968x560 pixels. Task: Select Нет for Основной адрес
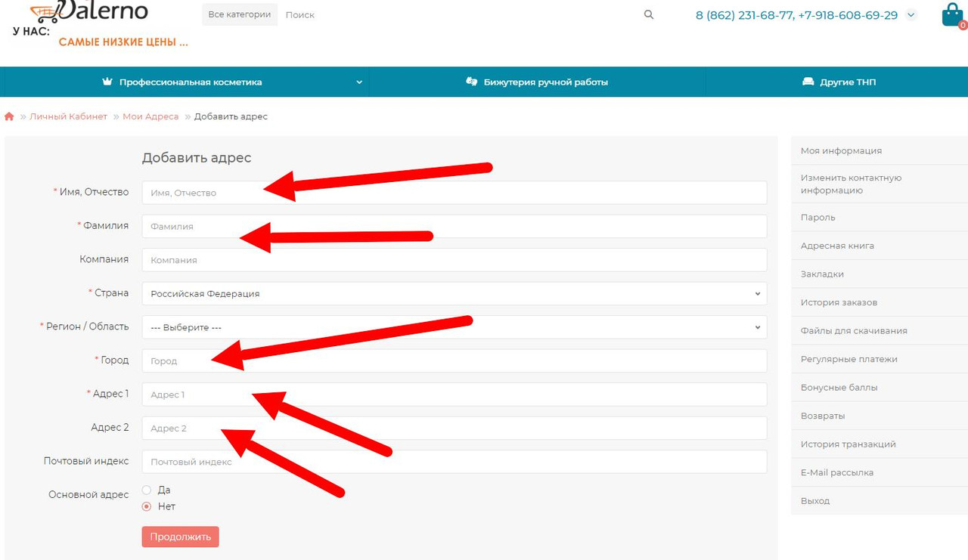(x=147, y=506)
